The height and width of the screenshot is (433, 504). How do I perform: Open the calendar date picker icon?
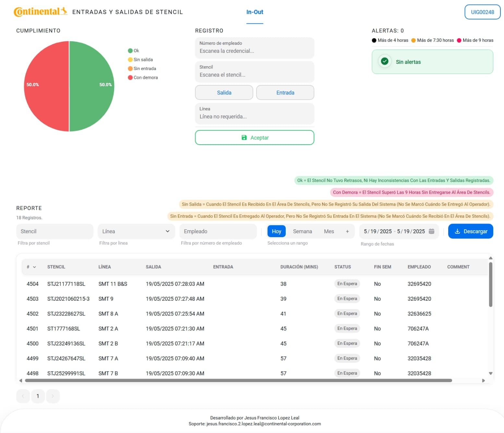pos(431,231)
